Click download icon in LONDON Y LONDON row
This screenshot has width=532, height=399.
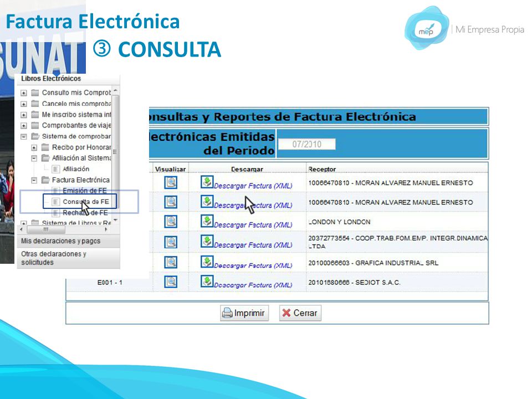(207, 221)
